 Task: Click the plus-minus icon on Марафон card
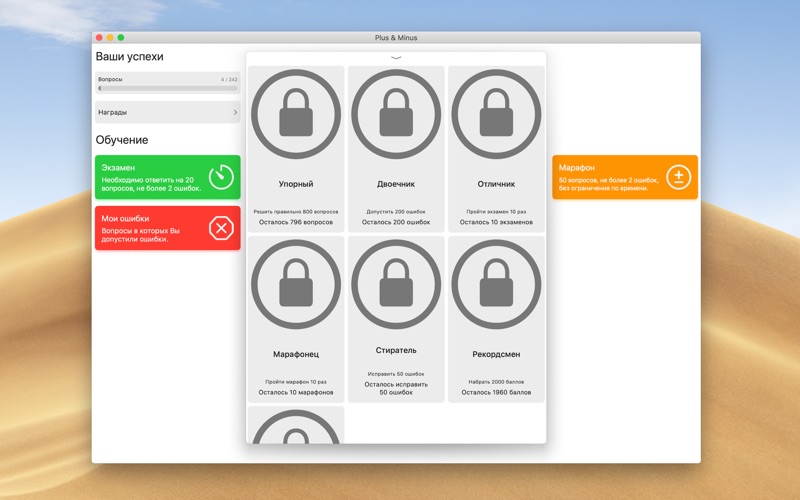tap(679, 177)
